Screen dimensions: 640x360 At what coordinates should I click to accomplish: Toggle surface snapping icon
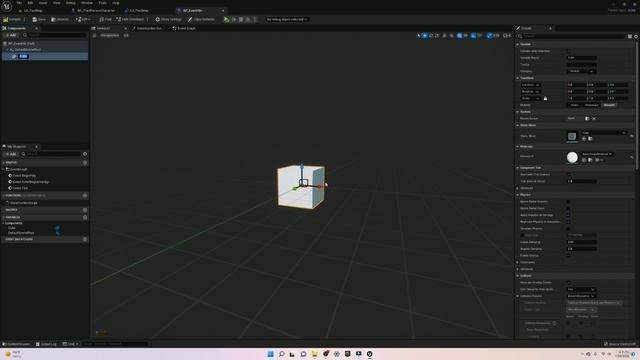click(451, 36)
